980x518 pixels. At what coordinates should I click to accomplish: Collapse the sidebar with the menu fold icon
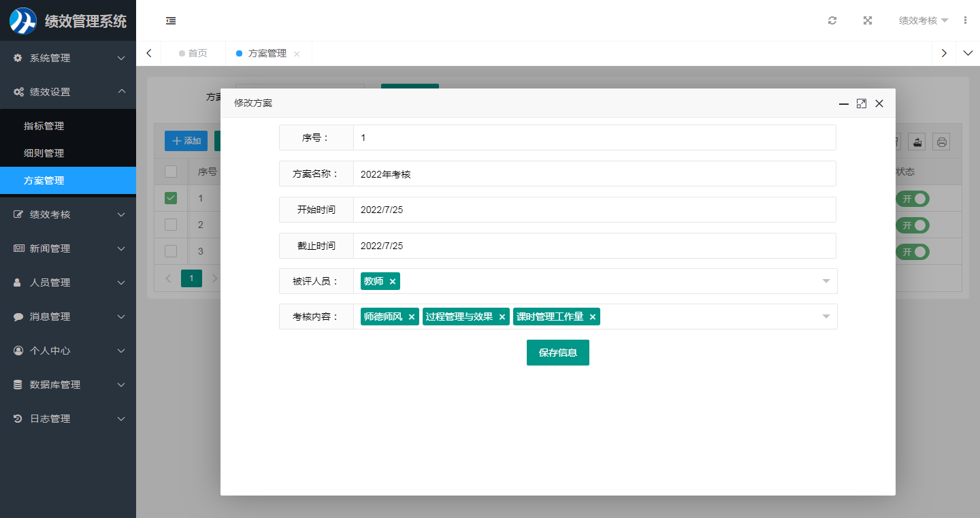[x=171, y=21]
